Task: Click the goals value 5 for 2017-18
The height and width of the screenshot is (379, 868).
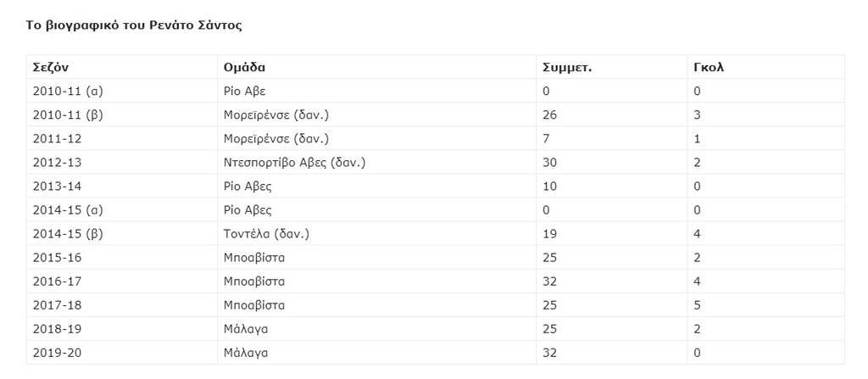Action: coord(698,304)
